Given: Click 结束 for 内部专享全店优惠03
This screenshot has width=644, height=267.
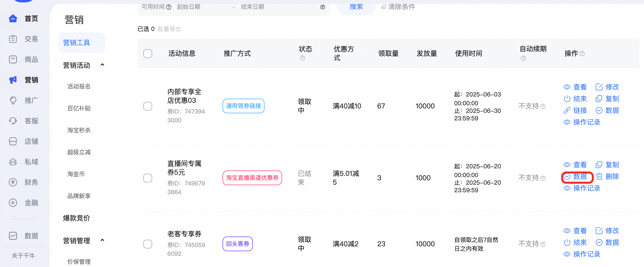Looking at the screenshot, I should [x=575, y=99].
